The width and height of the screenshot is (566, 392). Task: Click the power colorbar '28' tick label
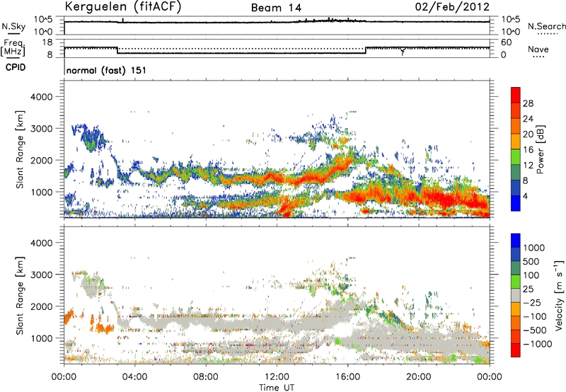528,103
